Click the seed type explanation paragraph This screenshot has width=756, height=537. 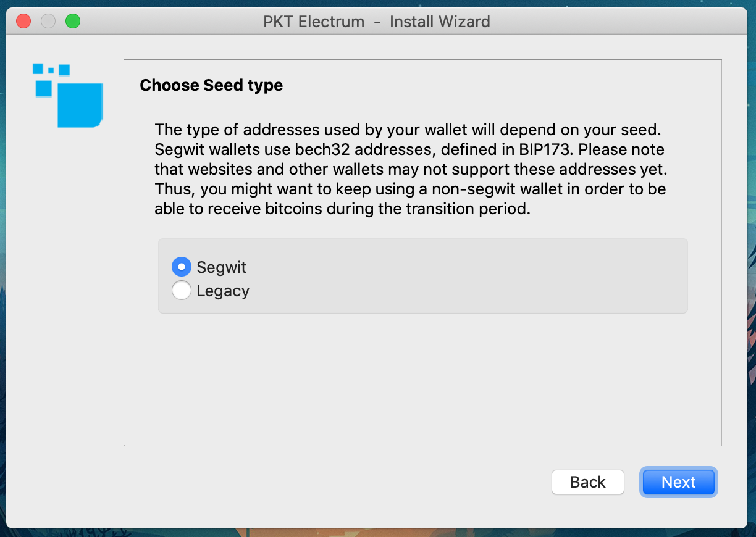click(410, 170)
